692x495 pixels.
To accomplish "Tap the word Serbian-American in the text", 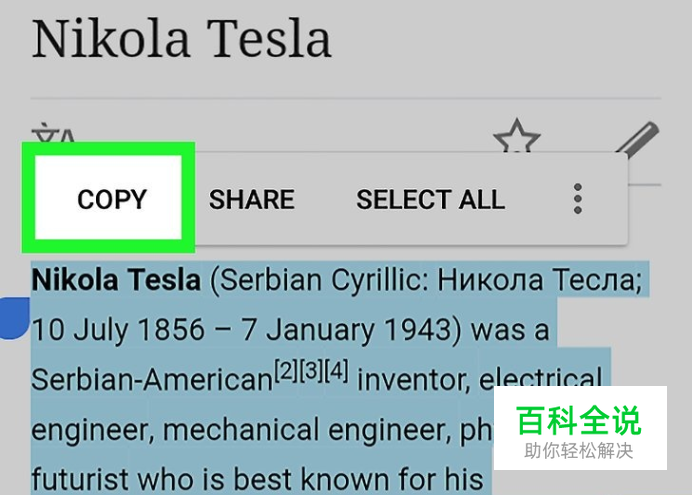I will 152,379.
